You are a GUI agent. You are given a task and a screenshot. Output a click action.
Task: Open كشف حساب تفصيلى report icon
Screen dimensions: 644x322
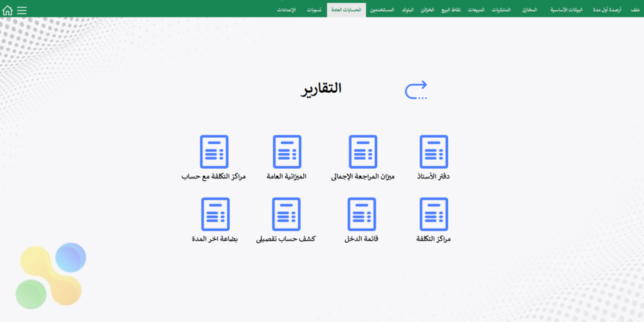click(x=287, y=214)
